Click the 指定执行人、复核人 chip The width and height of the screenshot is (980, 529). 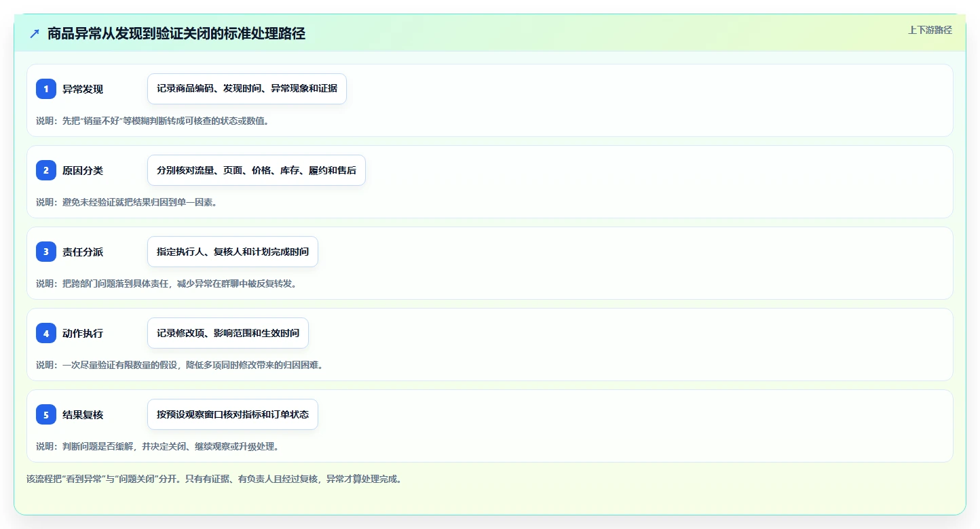(233, 252)
